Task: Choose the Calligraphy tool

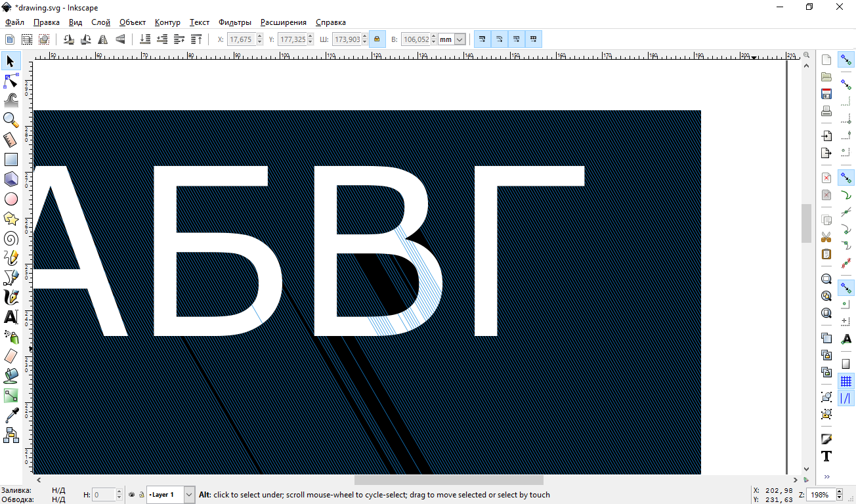Action: [11, 297]
